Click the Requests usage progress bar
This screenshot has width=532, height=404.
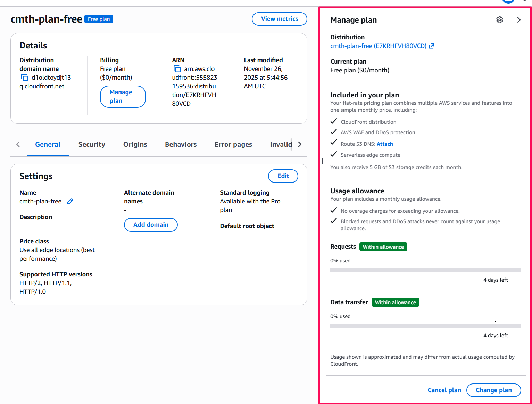(x=425, y=270)
